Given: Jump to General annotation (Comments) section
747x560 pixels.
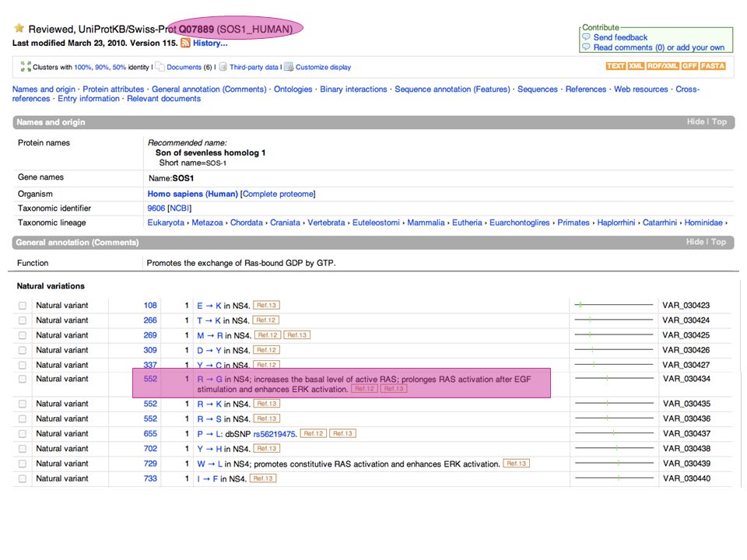Looking at the screenshot, I should pos(209,89).
